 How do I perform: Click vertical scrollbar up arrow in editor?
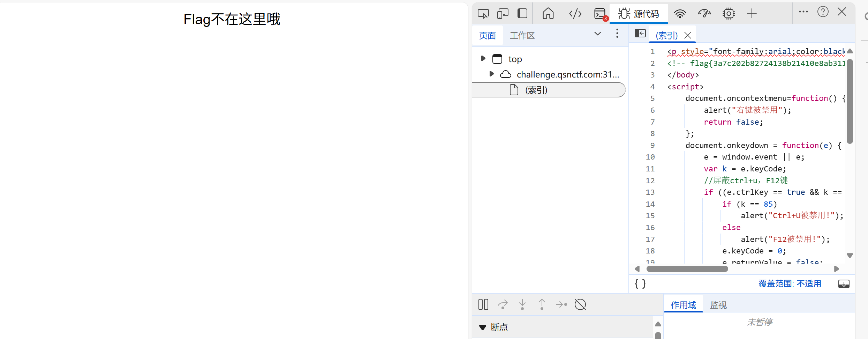tap(850, 51)
